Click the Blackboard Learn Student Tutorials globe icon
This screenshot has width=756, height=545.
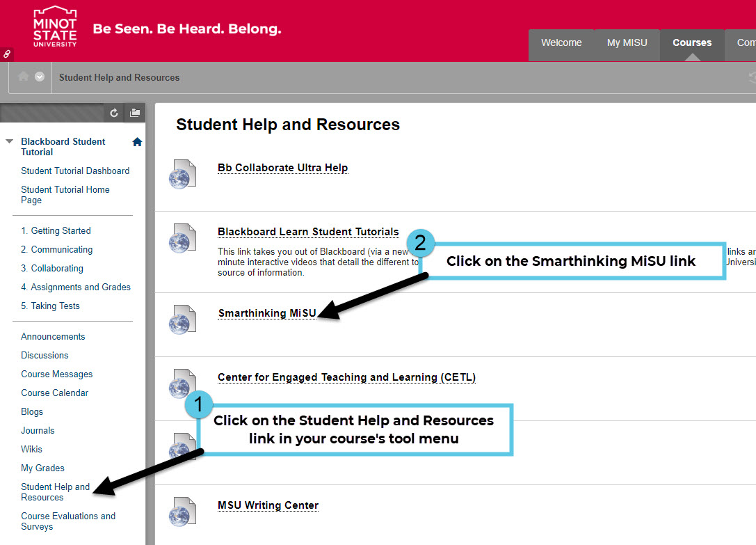[182, 237]
